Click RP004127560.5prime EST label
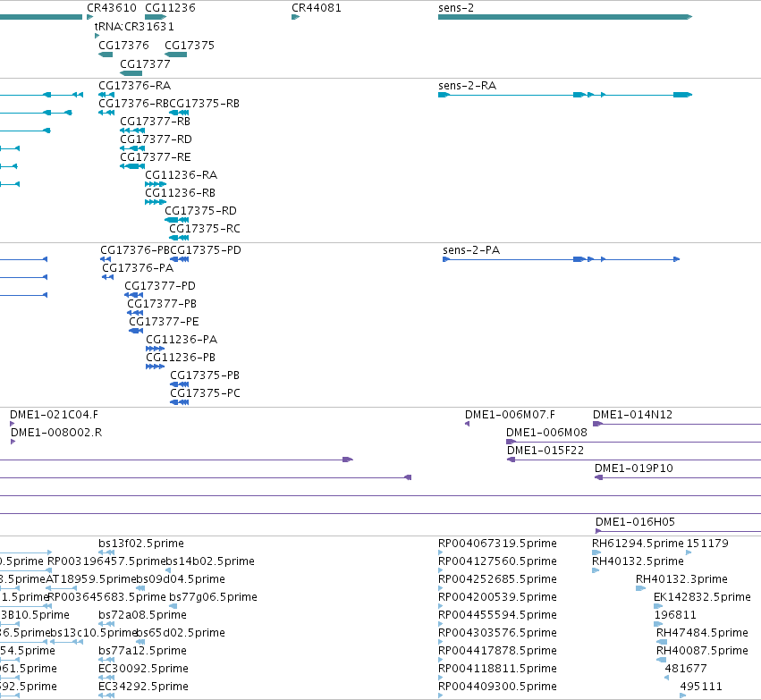761x700 pixels. click(x=497, y=561)
